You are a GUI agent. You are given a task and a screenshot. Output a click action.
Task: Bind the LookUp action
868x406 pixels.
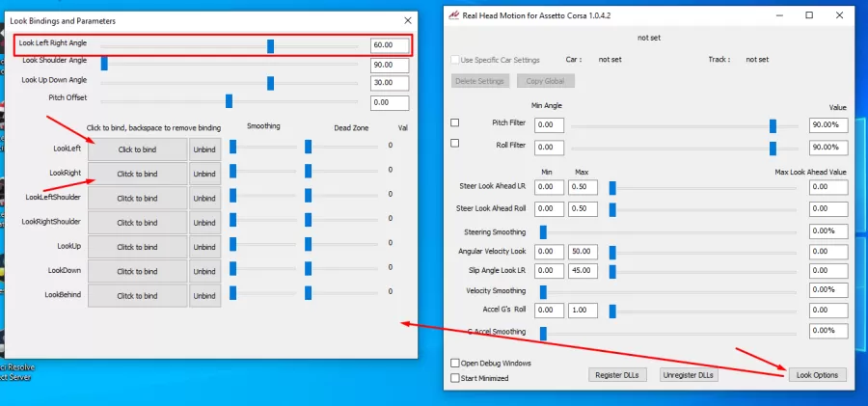coord(137,247)
